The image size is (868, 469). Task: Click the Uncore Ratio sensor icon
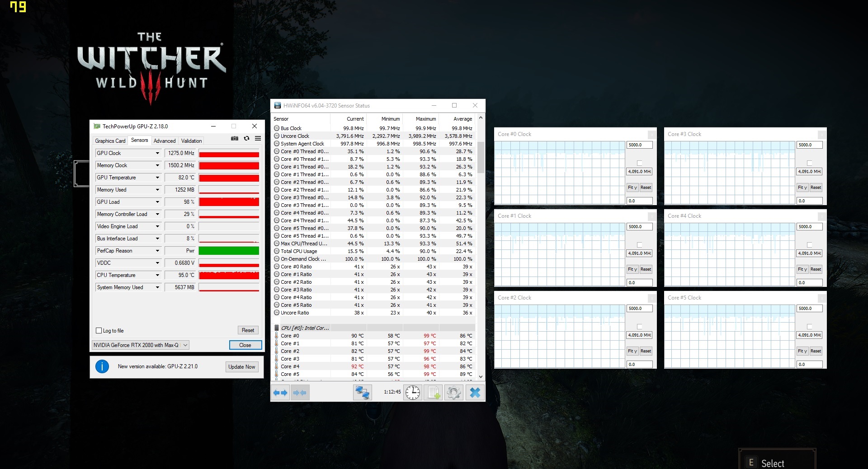pyautogui.click(x=277, y=313)
